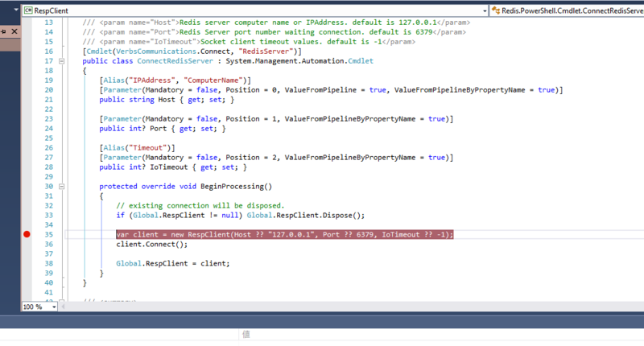The image size is (644, 346).
Task: Click the RespClient class icon in navigation bar
Action: point(28,10)
